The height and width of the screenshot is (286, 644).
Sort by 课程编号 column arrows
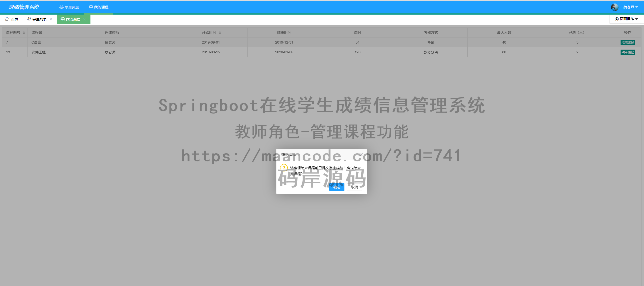tap(24, 33)
